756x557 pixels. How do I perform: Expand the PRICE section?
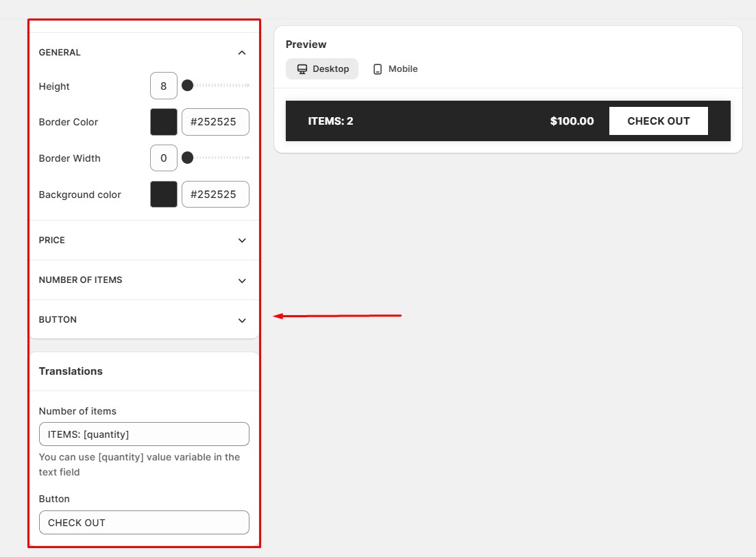[x=241, y=240]
